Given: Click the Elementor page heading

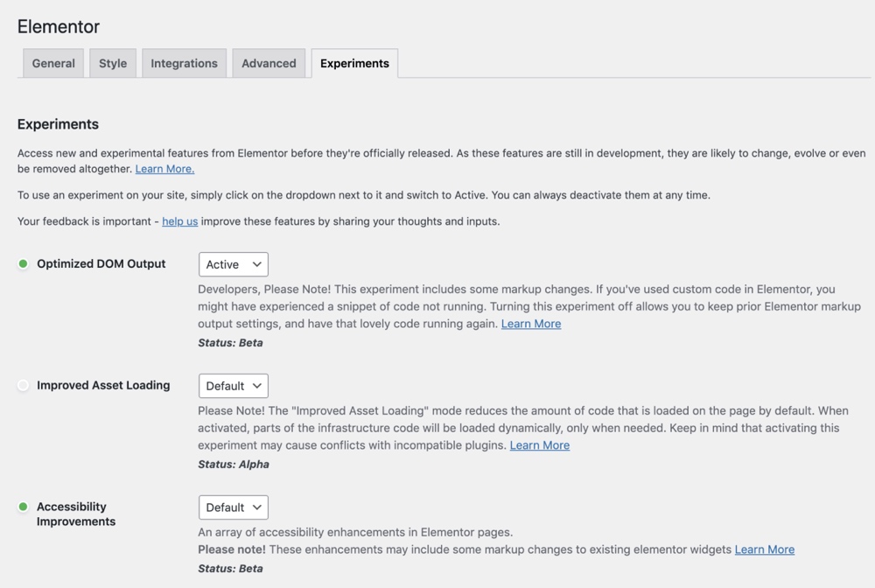Looking at the screenshot, I should (59, 26).
